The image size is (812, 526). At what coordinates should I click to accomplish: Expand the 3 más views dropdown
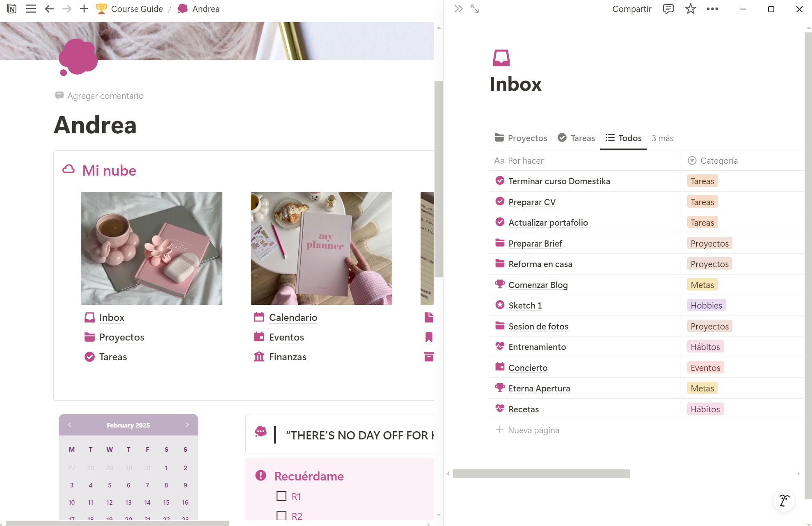click(662, 138)
